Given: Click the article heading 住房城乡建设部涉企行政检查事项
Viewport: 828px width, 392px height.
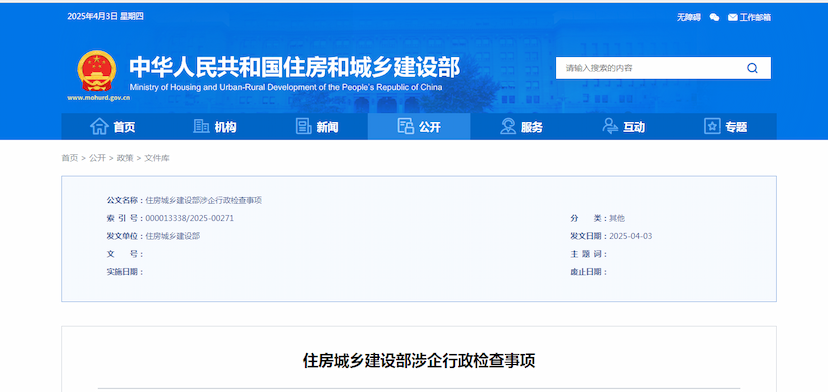Looking at the screenshot, I should tap(419, 361).
